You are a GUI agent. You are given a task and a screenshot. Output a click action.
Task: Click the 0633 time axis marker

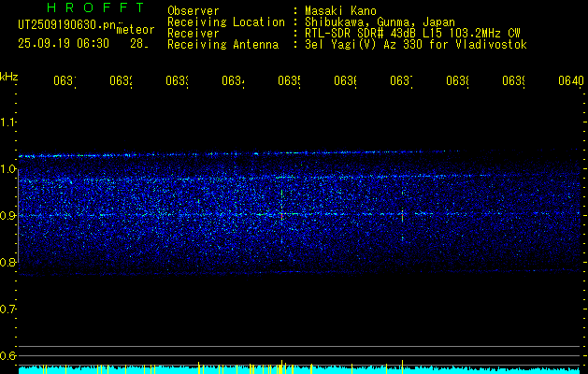[177, 80]
